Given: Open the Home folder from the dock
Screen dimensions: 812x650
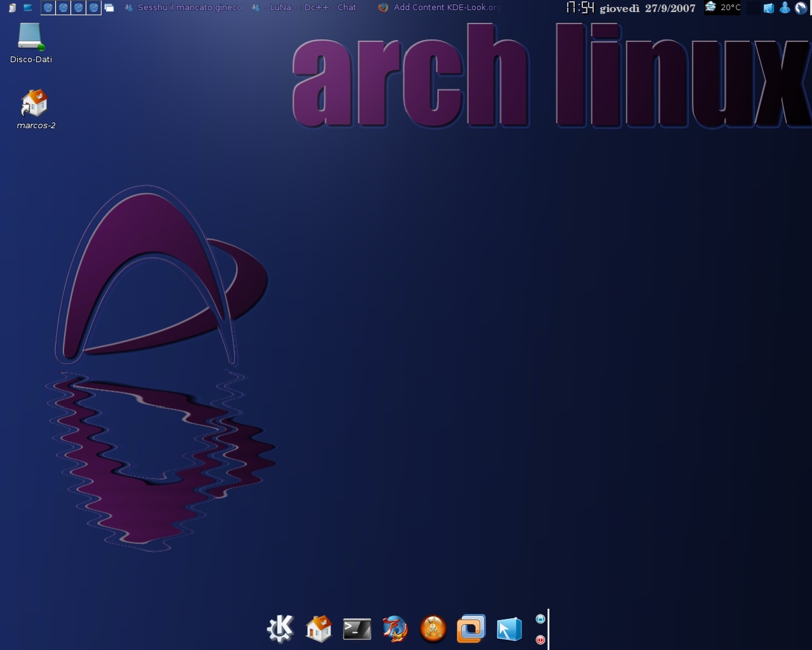Looking at the screenshot, I should [318, 628].
